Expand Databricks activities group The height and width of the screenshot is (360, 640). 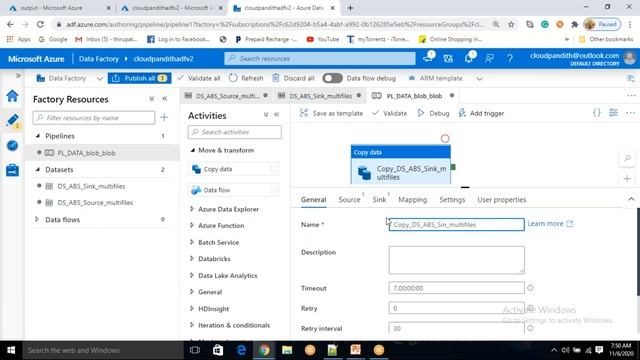tap(192, 258)
